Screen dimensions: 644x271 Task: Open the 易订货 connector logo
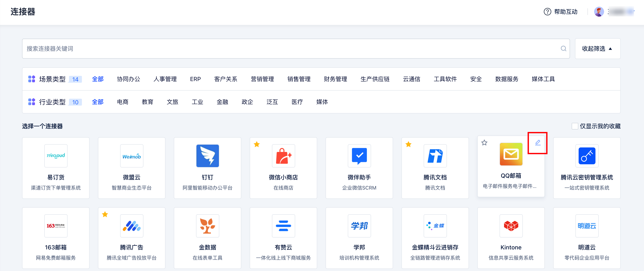56,156
